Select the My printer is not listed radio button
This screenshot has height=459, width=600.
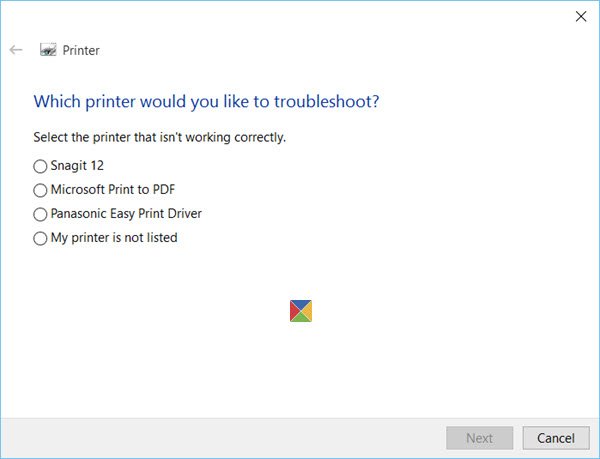click(x=40, y=238)
